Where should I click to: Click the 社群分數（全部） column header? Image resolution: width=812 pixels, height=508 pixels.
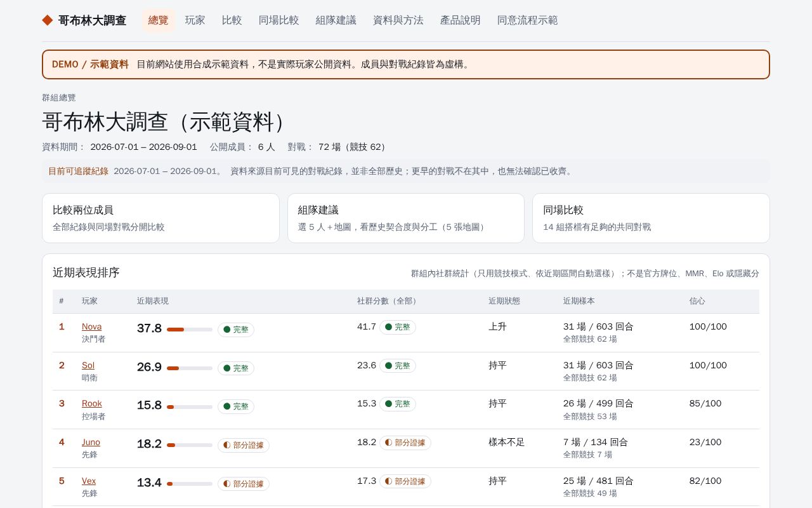(389, 301)
